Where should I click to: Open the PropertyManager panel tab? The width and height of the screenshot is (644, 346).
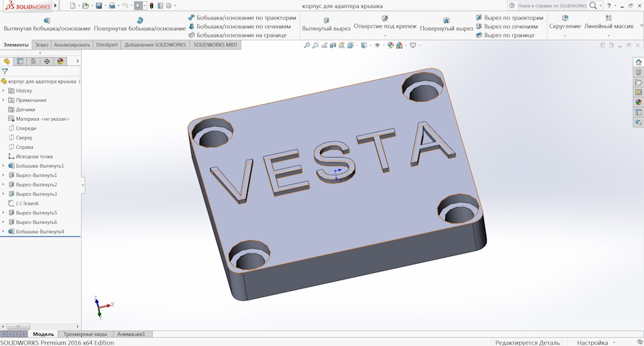[20, 61]
